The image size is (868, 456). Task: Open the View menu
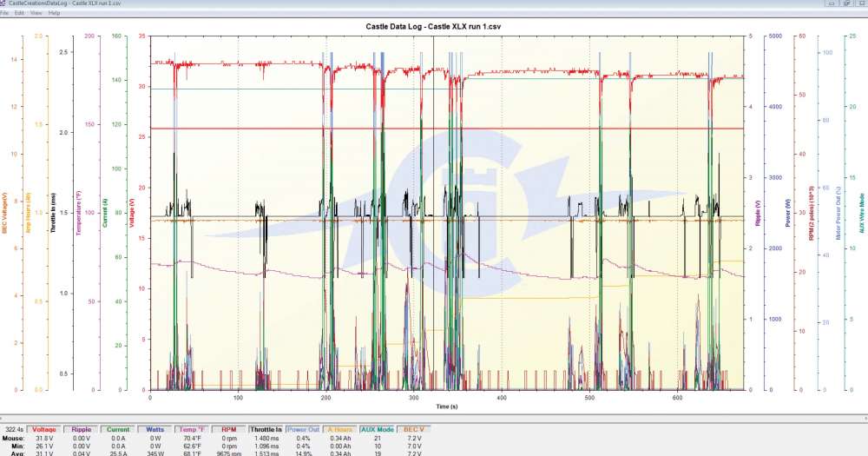[x=36, y=13]
